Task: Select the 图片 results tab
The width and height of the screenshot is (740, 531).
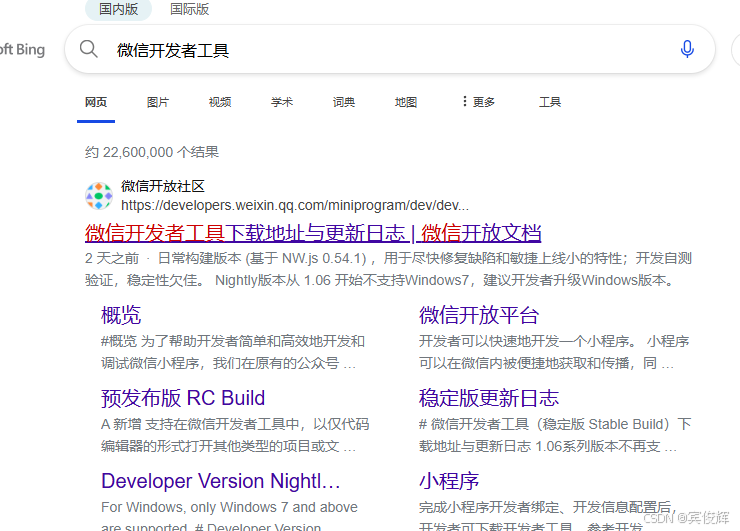Action: click(158, 102)
